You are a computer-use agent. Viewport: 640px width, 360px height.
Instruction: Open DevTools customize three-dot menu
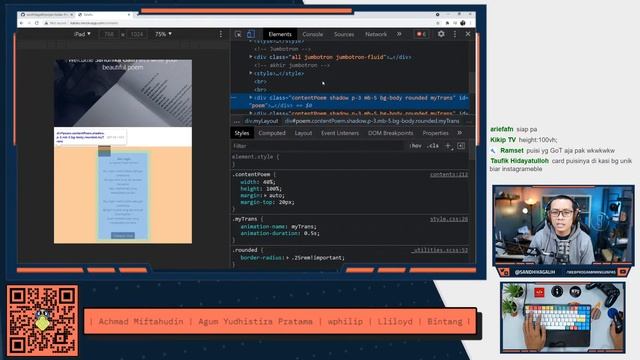pos(455,34)
